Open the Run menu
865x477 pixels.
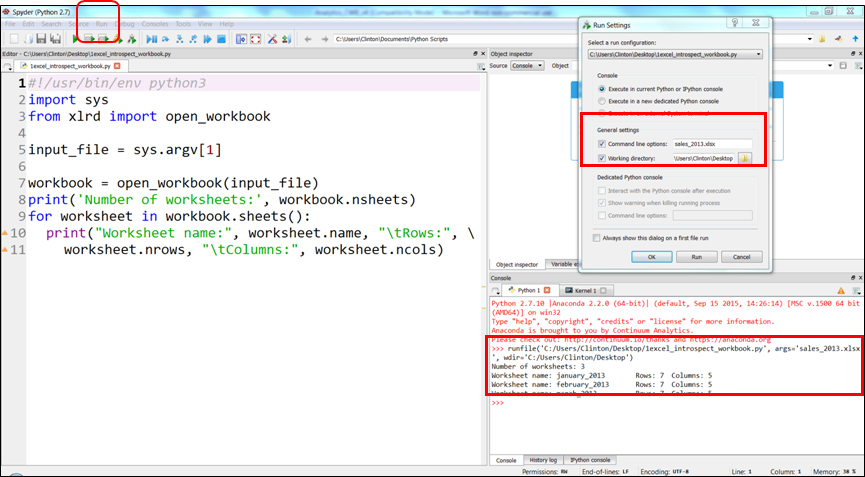point(101,23)
